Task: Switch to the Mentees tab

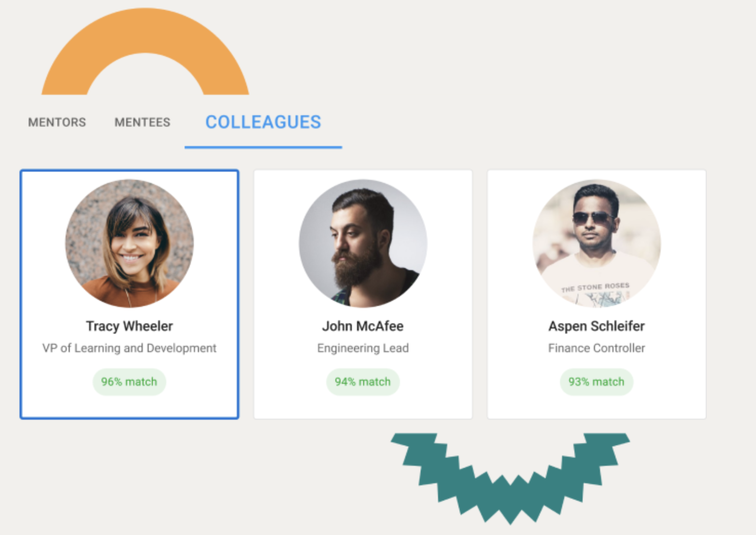Action: click(x=142, y=122)
